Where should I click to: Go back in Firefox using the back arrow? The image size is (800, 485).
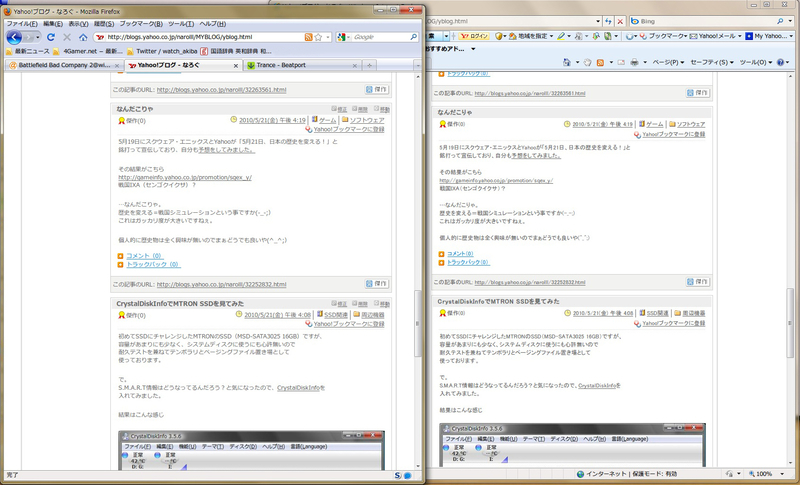pyautogui.click(x=14, y=37)
